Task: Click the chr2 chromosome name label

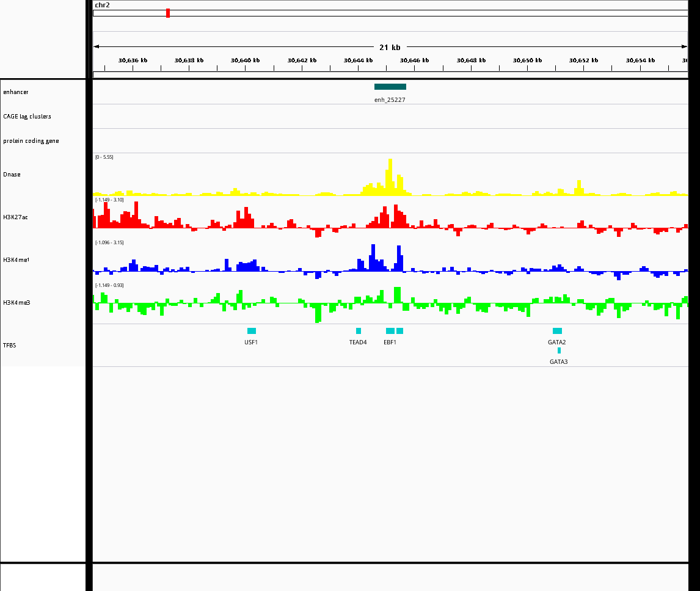Action: tap(102, 5)
